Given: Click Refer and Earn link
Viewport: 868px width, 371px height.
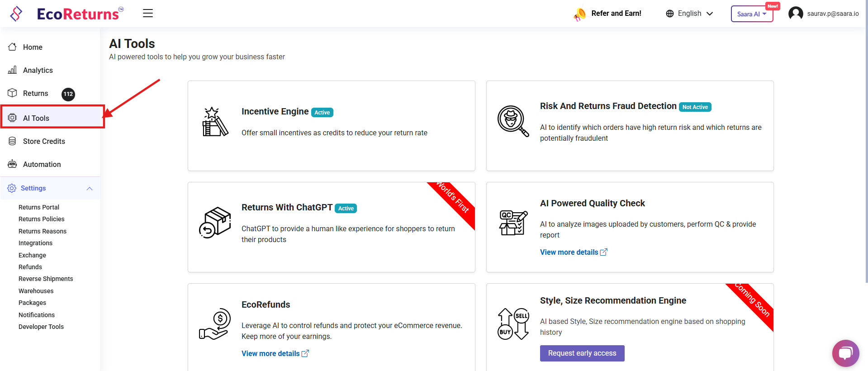Looking at the screenshot, I should 616,14.
